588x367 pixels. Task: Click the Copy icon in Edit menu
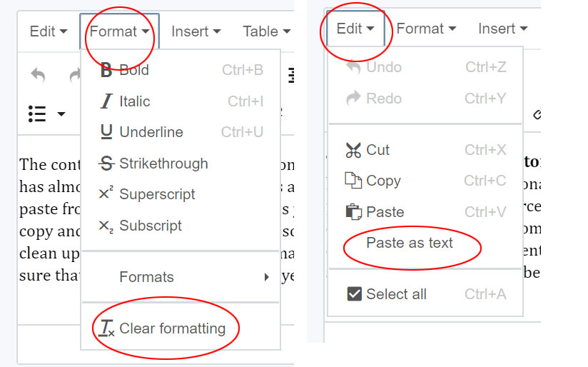coord(353,181)
